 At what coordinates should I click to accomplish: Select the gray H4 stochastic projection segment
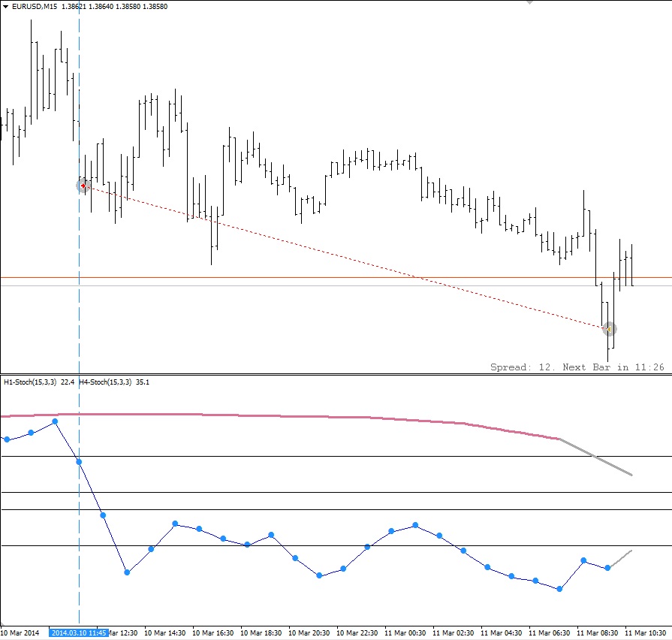(x=595, y=457)
